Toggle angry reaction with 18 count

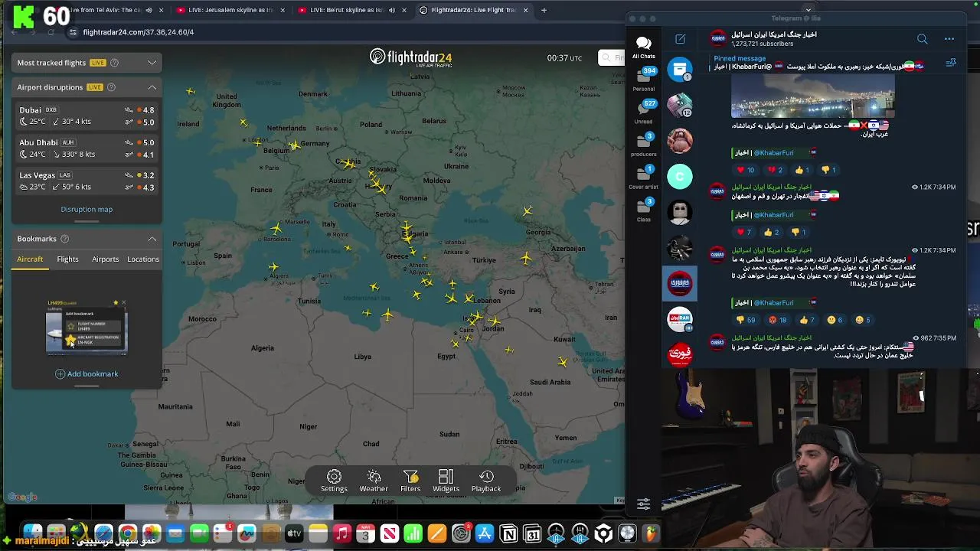[778, 320]
